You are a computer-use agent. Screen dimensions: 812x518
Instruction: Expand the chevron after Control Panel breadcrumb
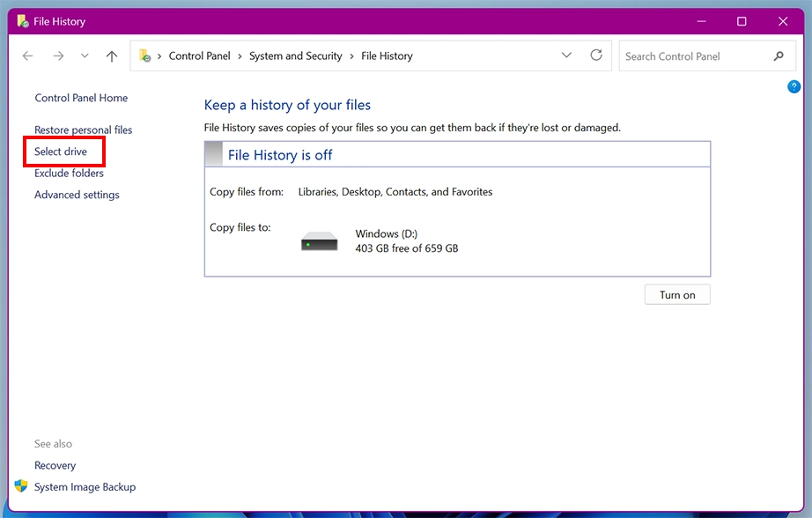[x=240, y=56]
